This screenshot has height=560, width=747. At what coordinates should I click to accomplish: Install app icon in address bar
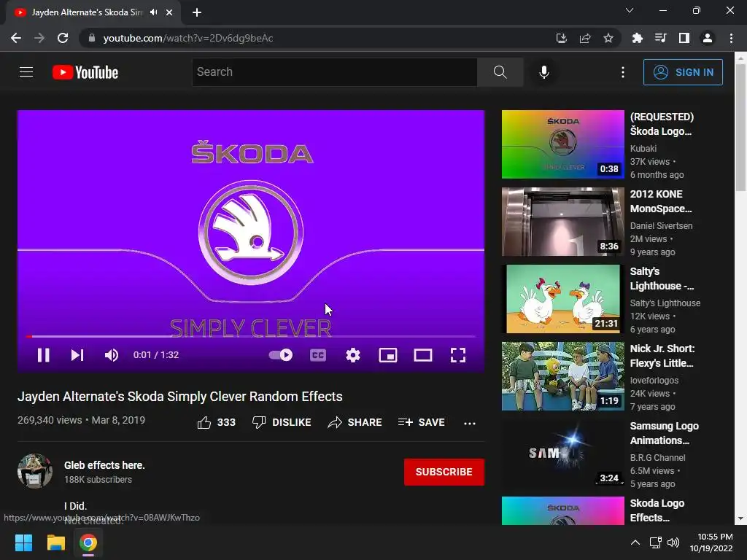coord(561,38)
